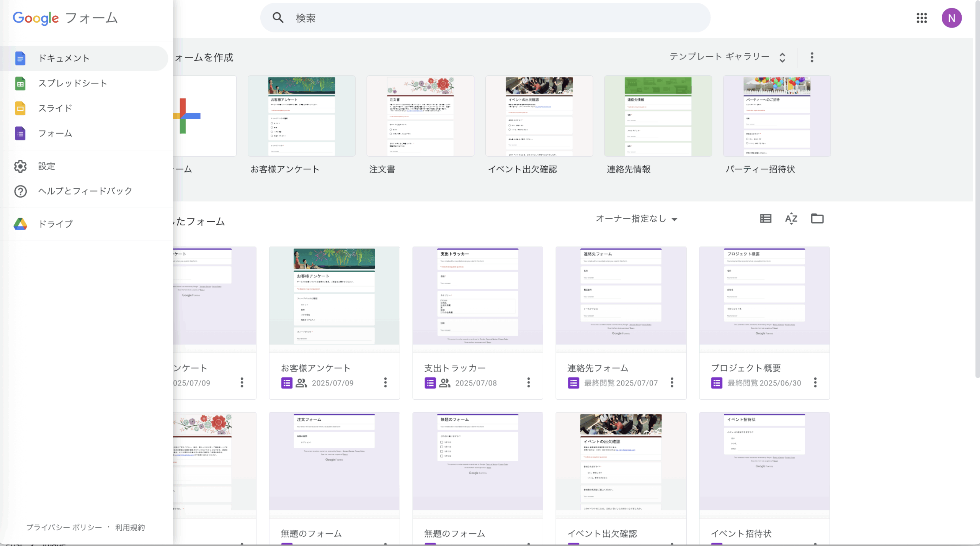This screenshot has height=546, width=980.
Task: Open Settings in the side menu
Action: (x=84, y=166)
